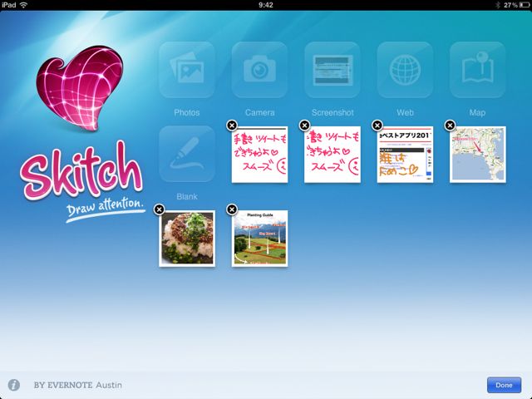Click the Map label text
The height and width of the screenshot is (399, 532).
478,113
